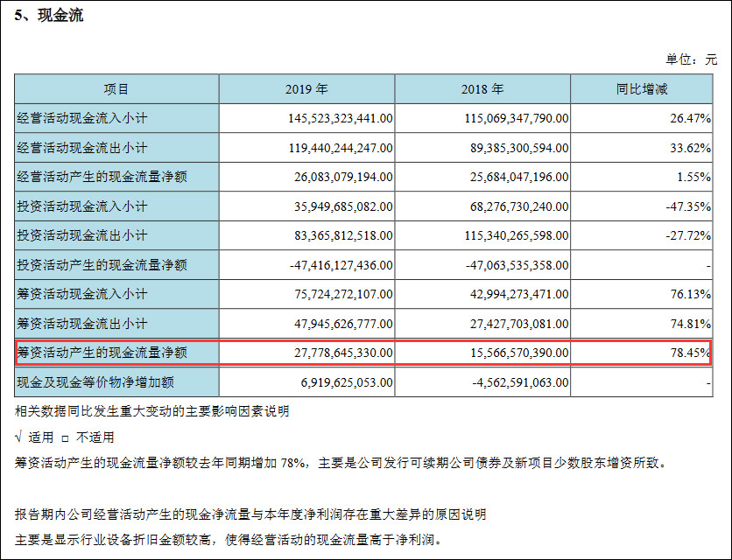Select row label 筹资活动现金流出小计
Image resolution: width=732 pixels, height=560 pixels.
82,324
